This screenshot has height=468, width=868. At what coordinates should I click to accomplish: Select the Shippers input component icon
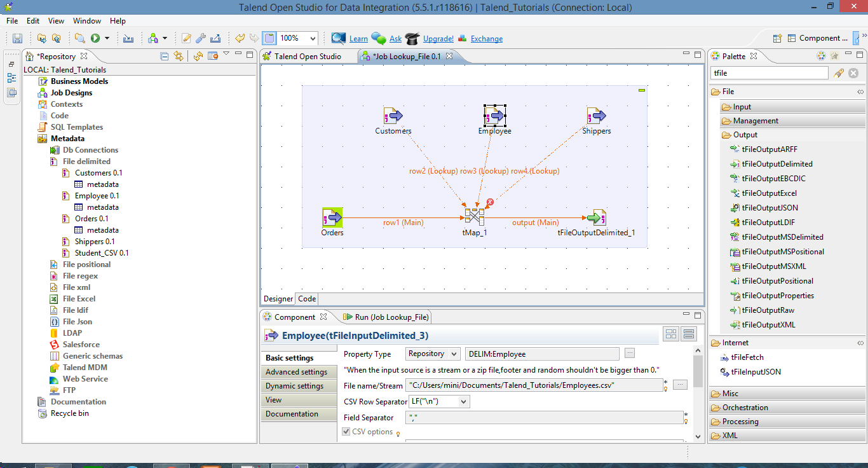click(x=596, y=116)
